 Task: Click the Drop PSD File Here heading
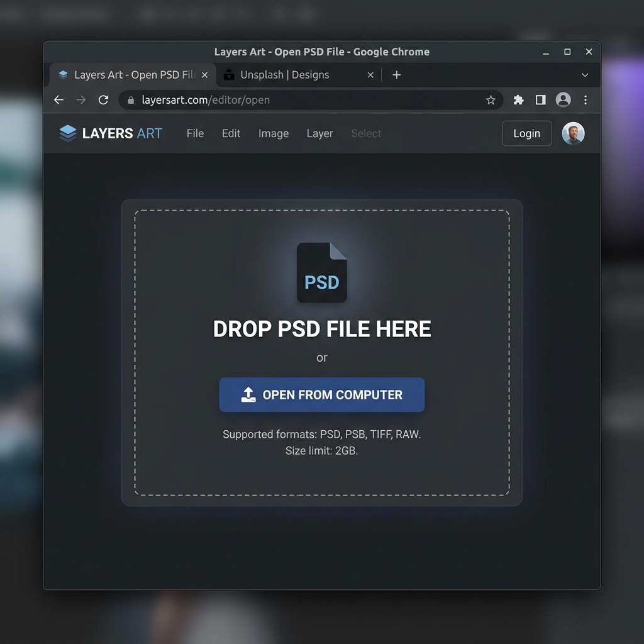pyautogui.click(x=322, y=329)
